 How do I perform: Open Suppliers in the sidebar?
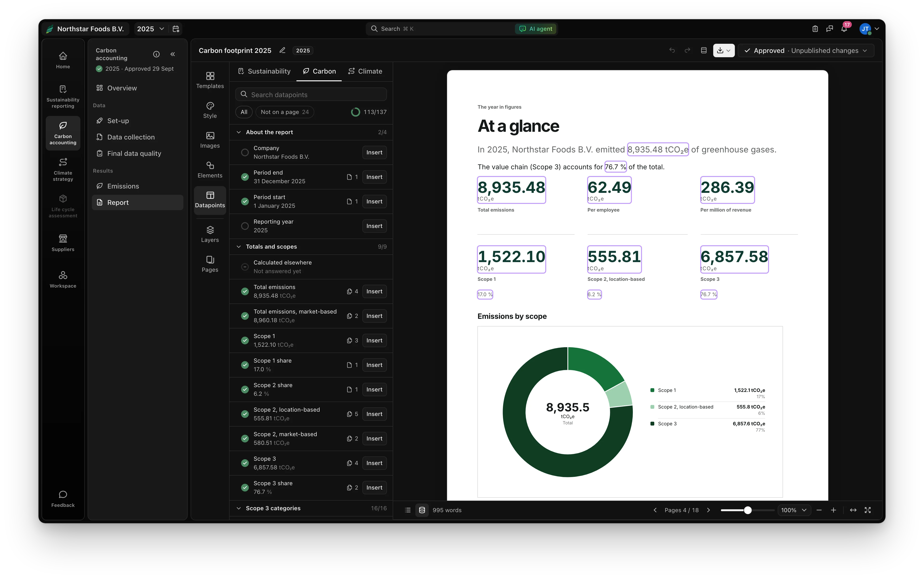coord(63,243)
